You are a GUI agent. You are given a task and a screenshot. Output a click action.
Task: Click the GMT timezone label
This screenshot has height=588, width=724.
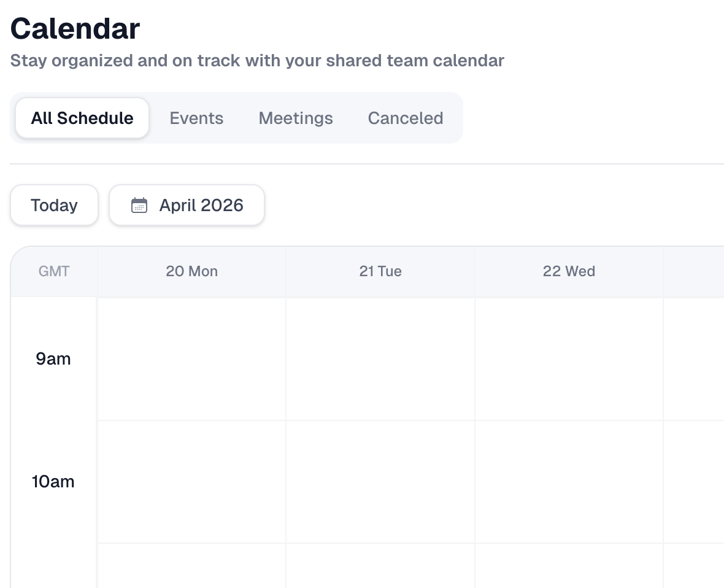(53, 271)
